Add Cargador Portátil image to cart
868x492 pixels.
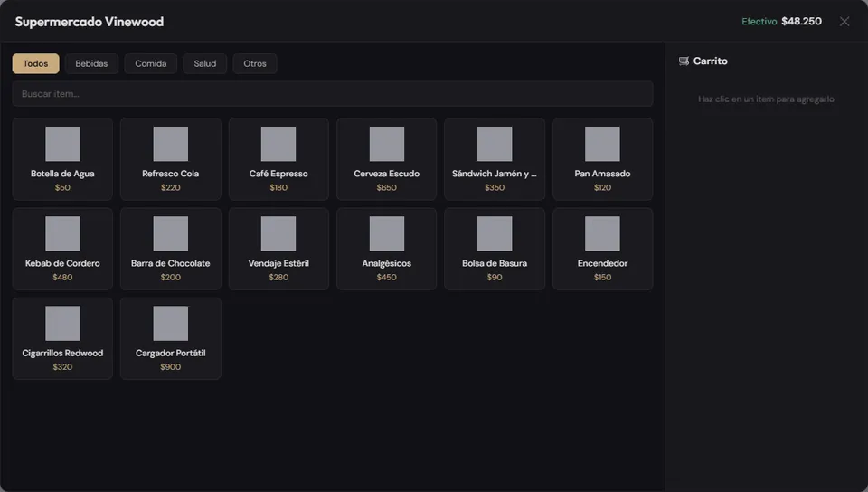(171, 323)
